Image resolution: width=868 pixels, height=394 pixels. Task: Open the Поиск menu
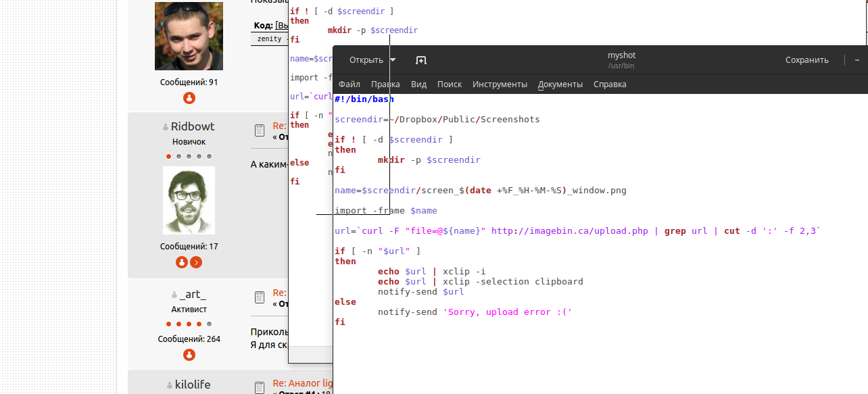point(450,84)
